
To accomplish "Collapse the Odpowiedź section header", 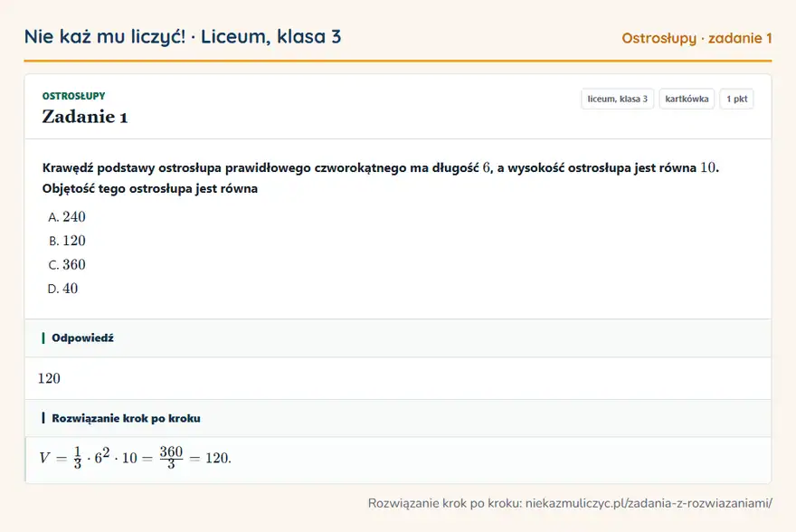I will coord(398,338).
